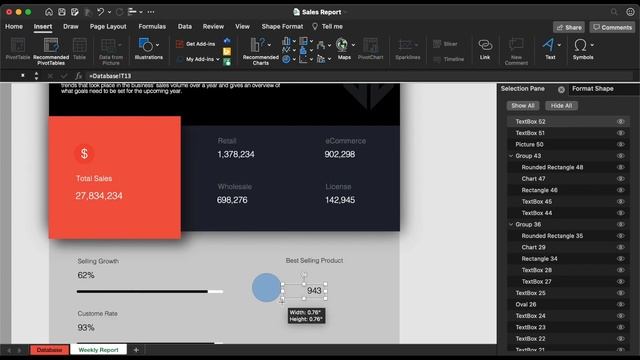640x360 pixels.
Task: Open Sparklines options
Action: (x=407, y=49)
